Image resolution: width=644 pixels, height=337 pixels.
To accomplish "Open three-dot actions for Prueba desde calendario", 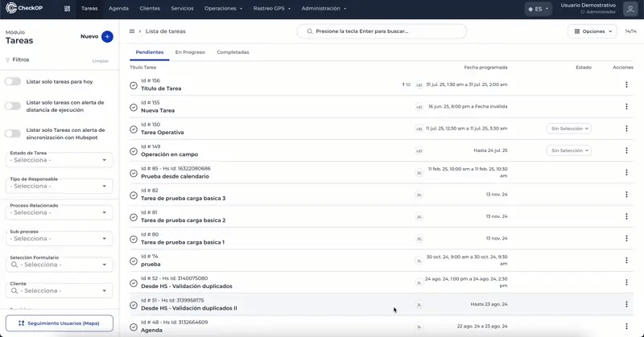I will tap(626, 172).
